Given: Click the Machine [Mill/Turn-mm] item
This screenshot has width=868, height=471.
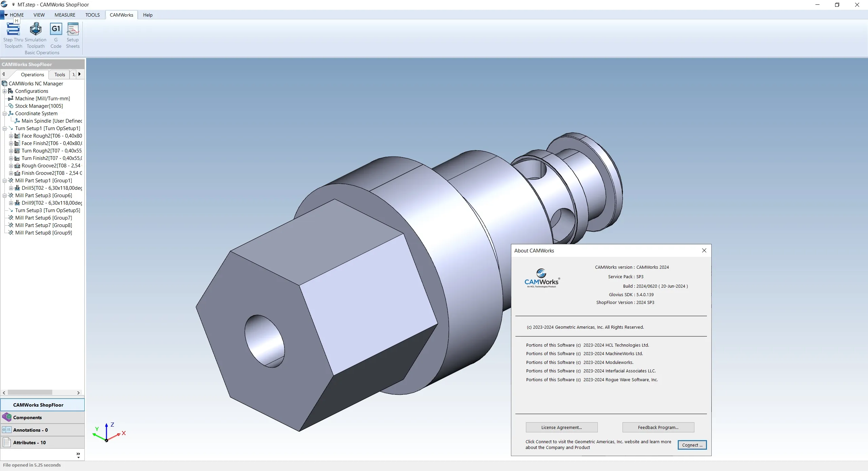Looking at the screenshot, I should [42, 99].
